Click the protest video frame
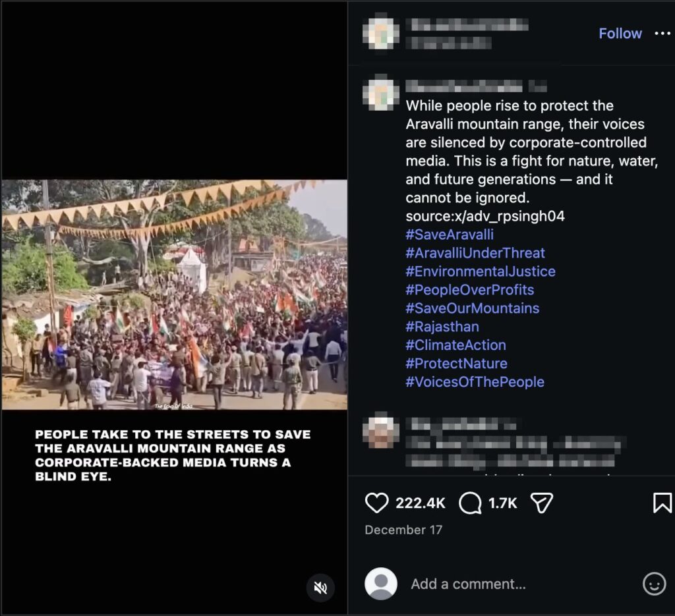The height and width of the screenshot is (616, 675). pos(174,294)
